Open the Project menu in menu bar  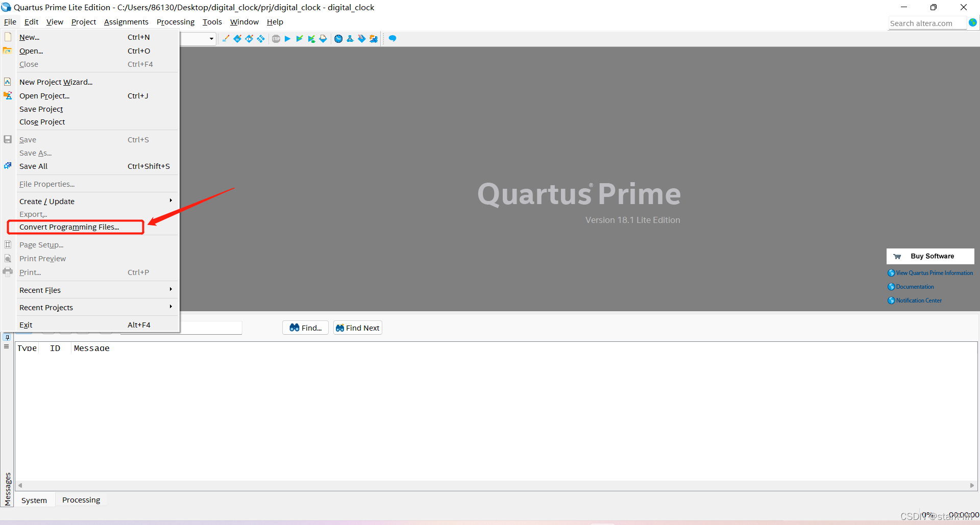[x=84, y=22]
